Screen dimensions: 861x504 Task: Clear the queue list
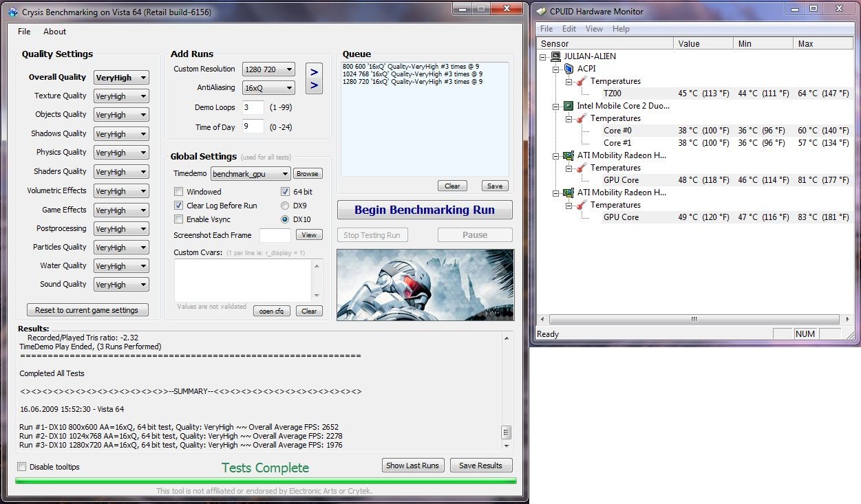452,186
